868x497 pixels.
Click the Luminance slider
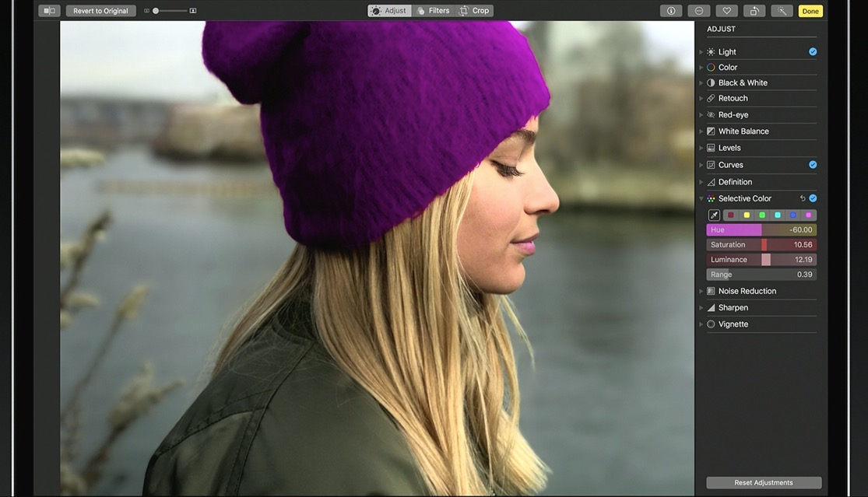[x=761, y=259]
